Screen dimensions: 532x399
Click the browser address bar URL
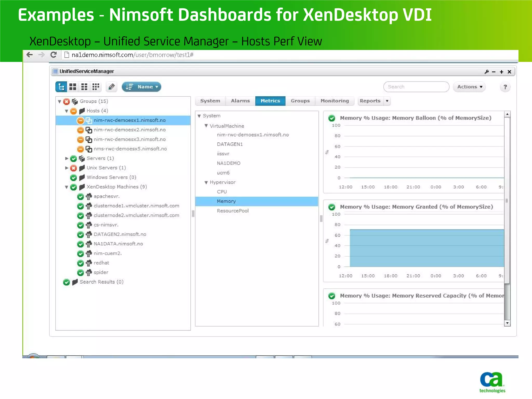tap(132, 55)
